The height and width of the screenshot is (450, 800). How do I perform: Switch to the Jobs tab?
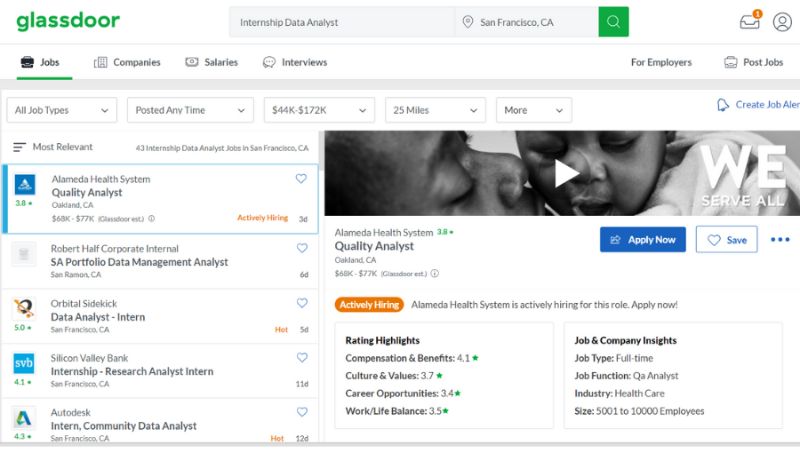(x=40, y=62)
